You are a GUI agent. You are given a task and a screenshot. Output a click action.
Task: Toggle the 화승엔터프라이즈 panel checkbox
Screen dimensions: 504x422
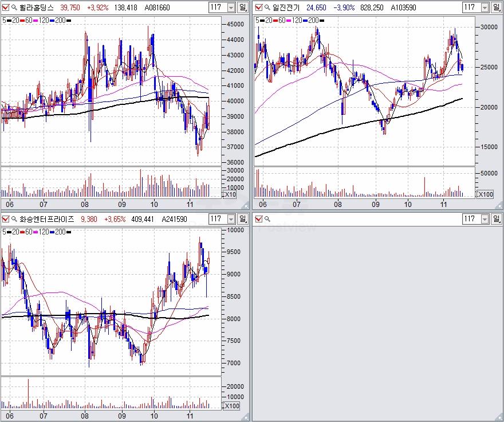pyautogui.click(x=5, y=219)
